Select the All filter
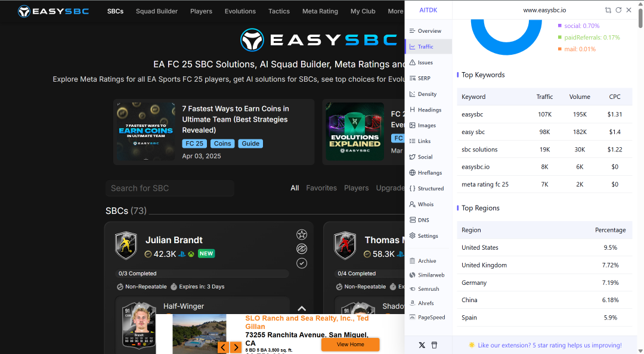The height and width of the screenshot is (354, 644). click(x=295, y=188)
